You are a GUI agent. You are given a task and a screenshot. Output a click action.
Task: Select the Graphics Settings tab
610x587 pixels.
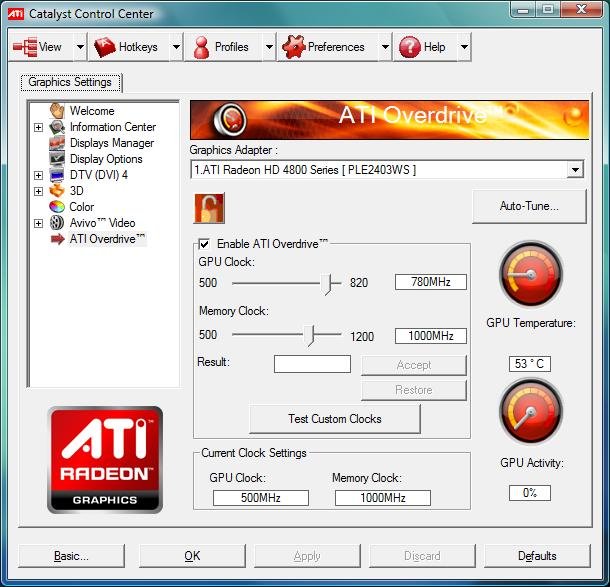tap(70, 82)
